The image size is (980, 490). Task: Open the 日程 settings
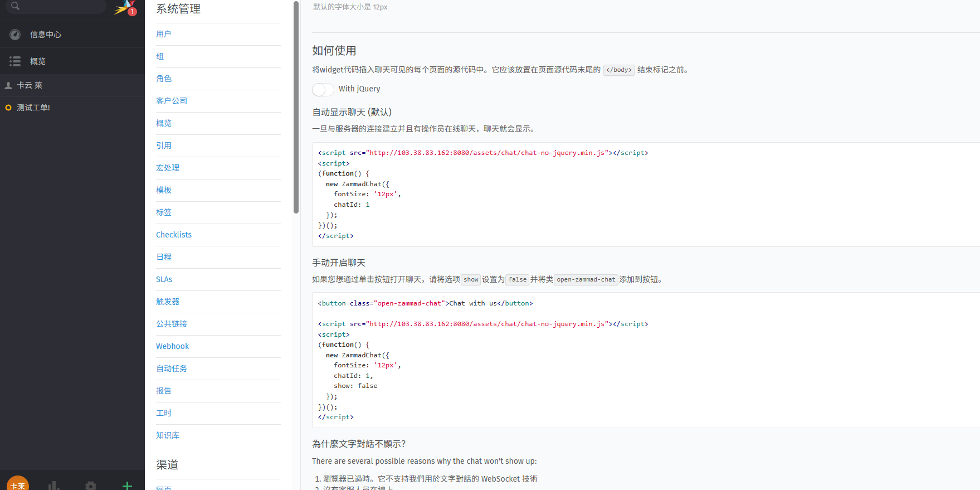[164, 257]
